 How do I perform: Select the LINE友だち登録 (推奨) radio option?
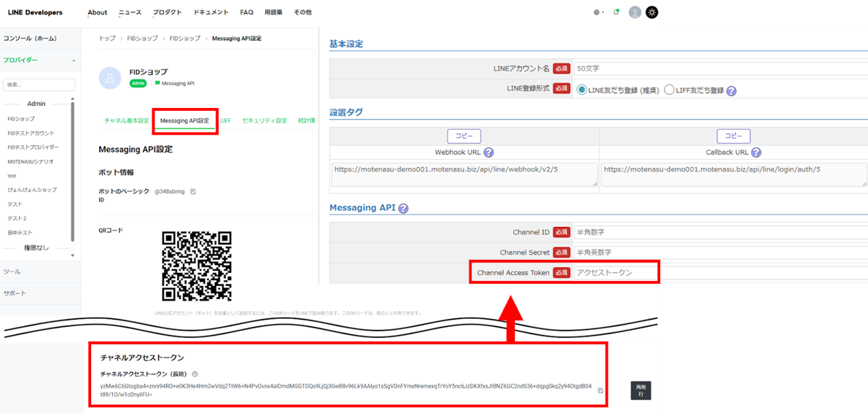point(582,90)
